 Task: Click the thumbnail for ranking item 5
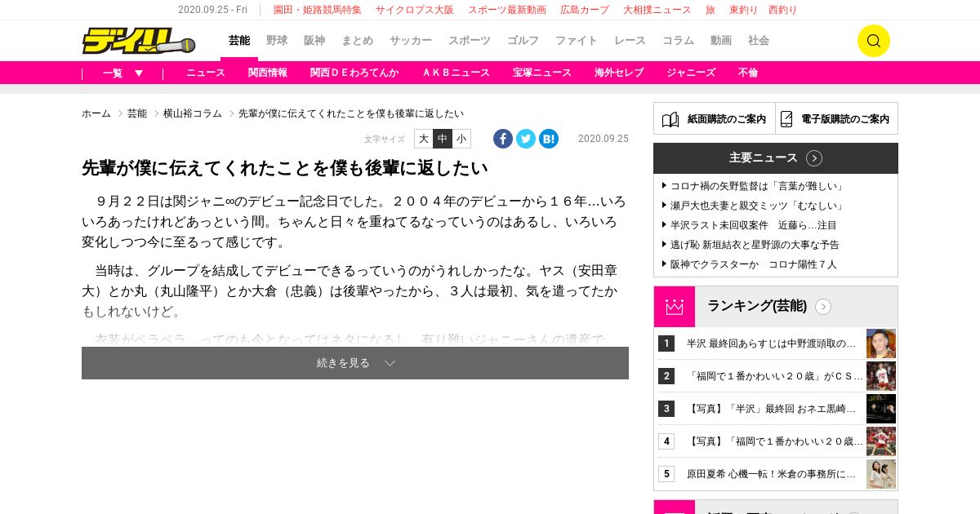(x=881, y=474)
